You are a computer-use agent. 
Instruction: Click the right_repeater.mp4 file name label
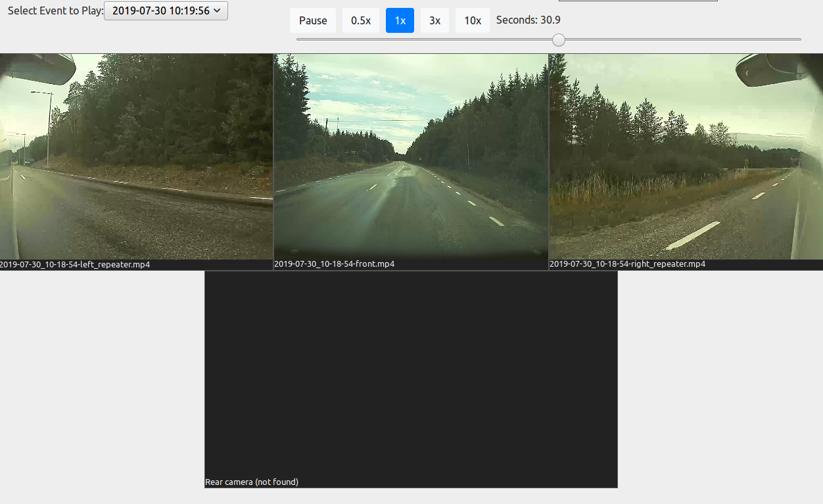(x=627, y=265)
